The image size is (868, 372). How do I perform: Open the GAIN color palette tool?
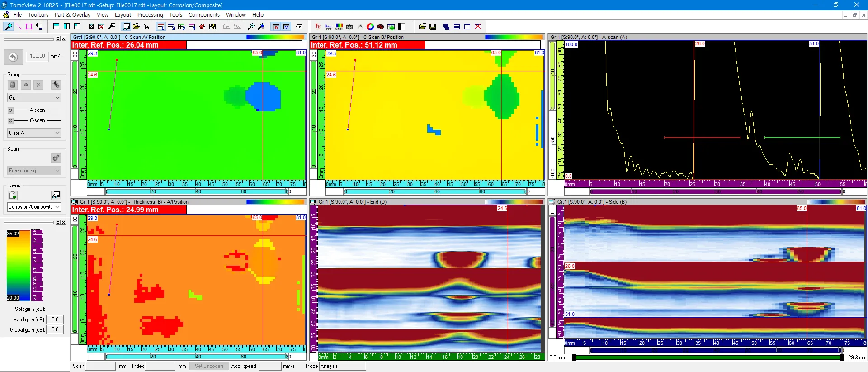(339, 27)
